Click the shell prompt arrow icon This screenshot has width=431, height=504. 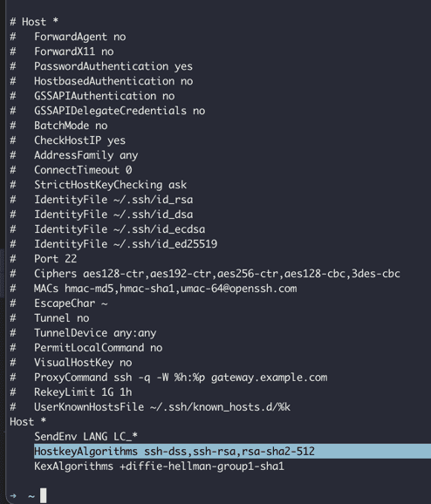(13, 496)
